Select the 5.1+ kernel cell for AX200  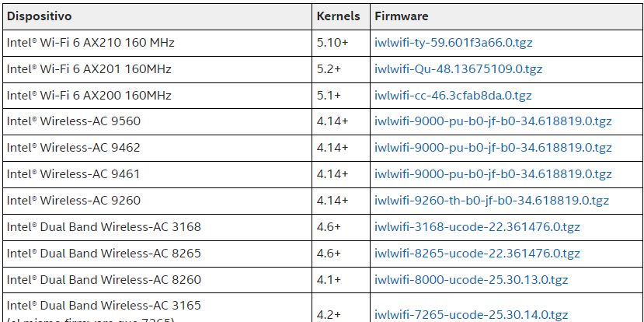click(x=329, y=96)
